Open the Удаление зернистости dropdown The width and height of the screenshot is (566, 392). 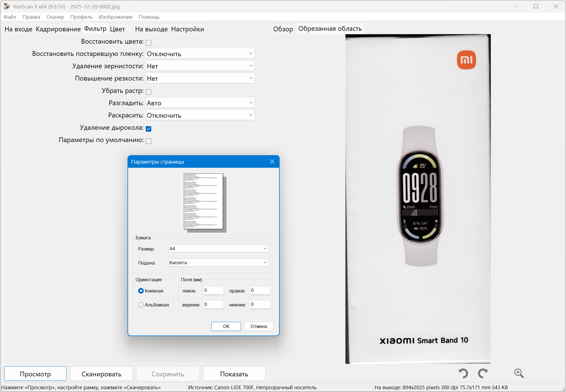pyautogui.click(x=200, y=66)
